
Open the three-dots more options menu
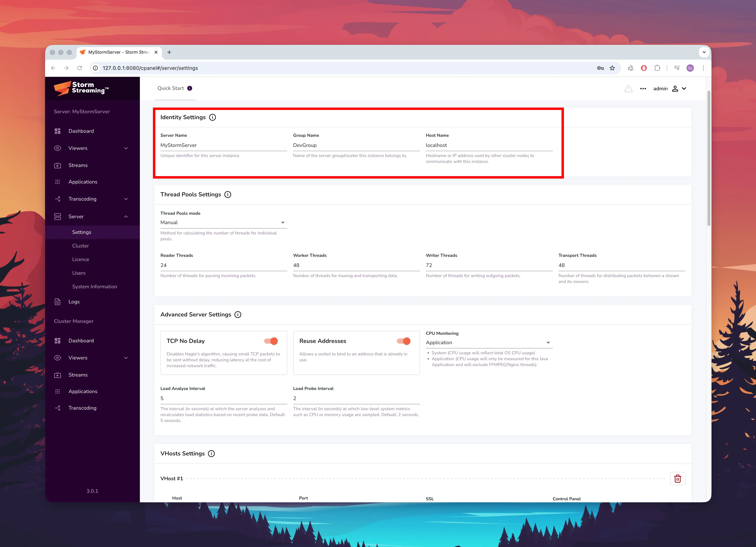pos(643,89)
